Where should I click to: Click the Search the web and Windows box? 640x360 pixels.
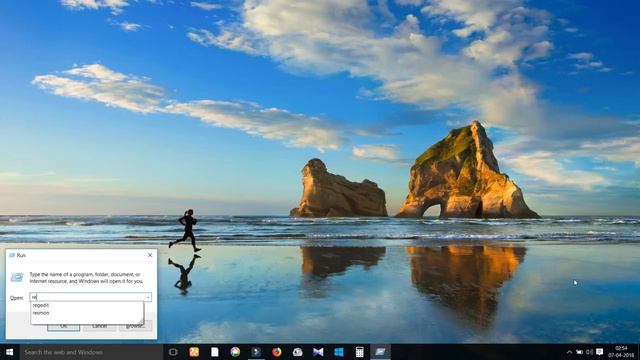click(x=91, y=352)
